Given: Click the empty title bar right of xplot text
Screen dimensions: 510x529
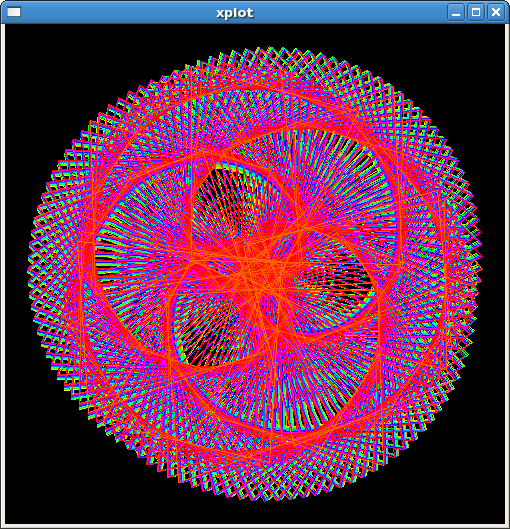Looking at the screenshot, I should tap(351, 12).
